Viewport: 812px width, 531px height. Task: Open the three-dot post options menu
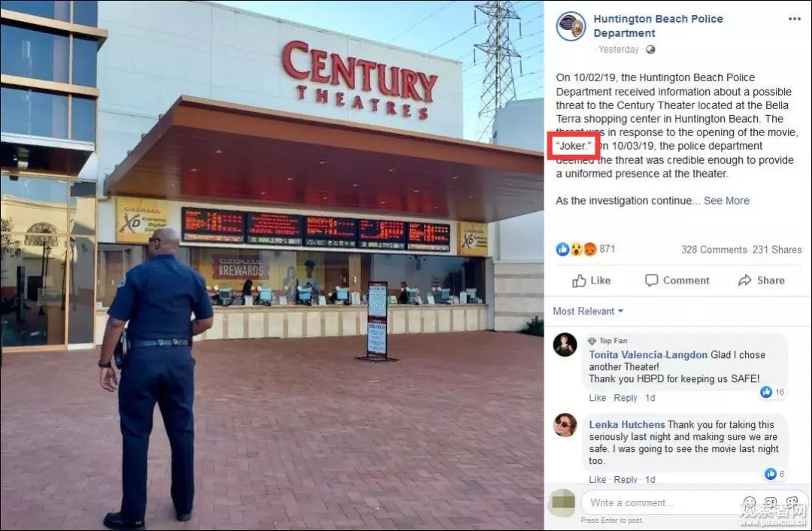[x=795, y=19]
